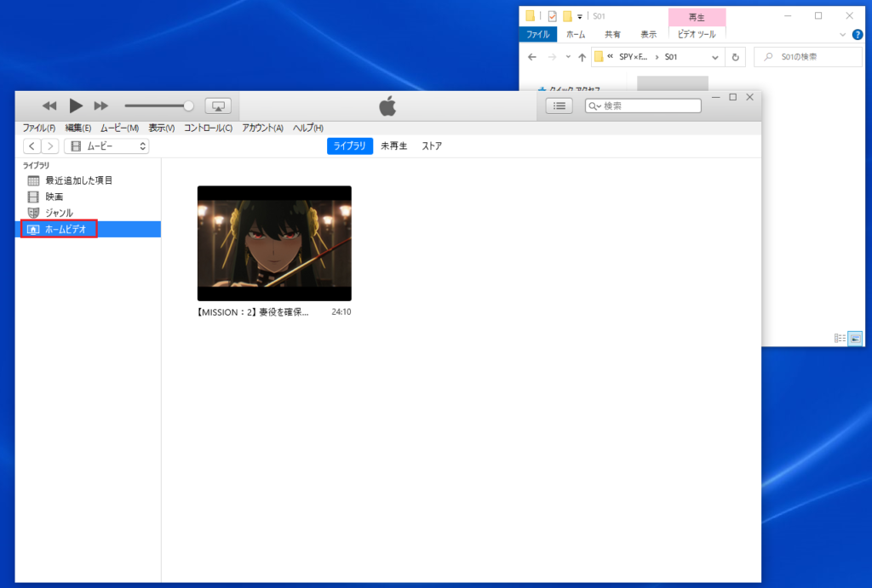This screenshot has height=588, width=872.
Task: Select 映画 in the library sidebar
Action: tap(88, 197)
